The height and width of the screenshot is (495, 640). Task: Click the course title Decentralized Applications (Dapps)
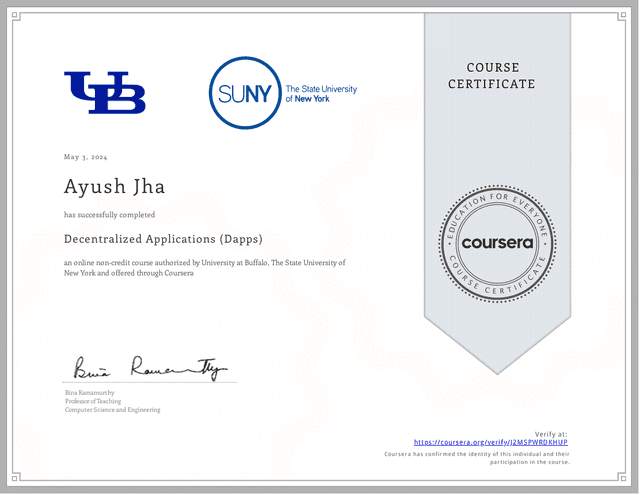(x=163, y=239)
